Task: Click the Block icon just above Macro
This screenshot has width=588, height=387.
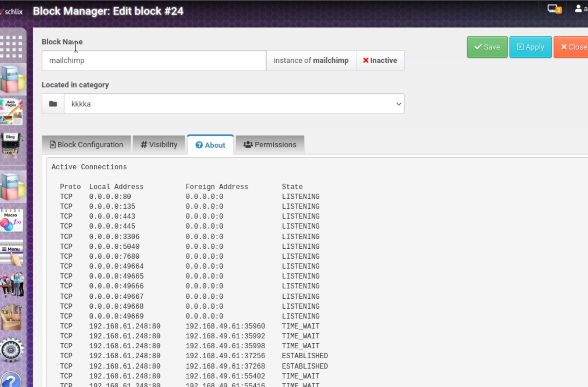Action: click(12, 187)
